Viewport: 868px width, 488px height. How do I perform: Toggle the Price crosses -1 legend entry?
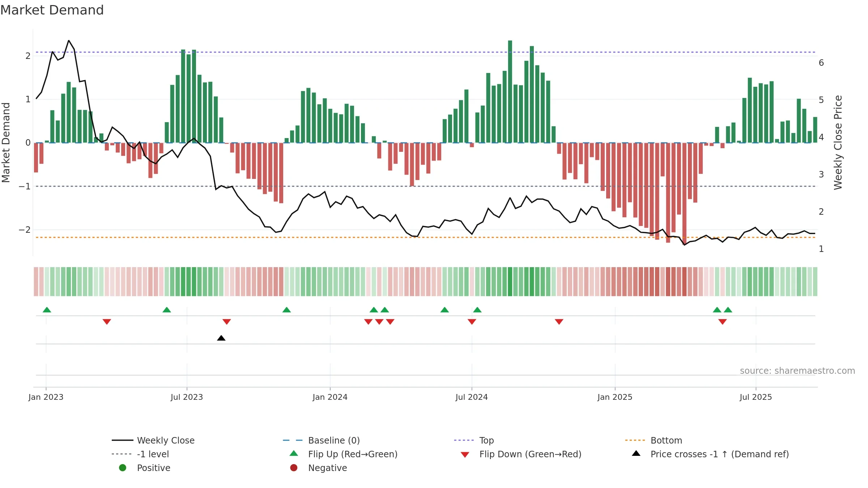[710, 454]
